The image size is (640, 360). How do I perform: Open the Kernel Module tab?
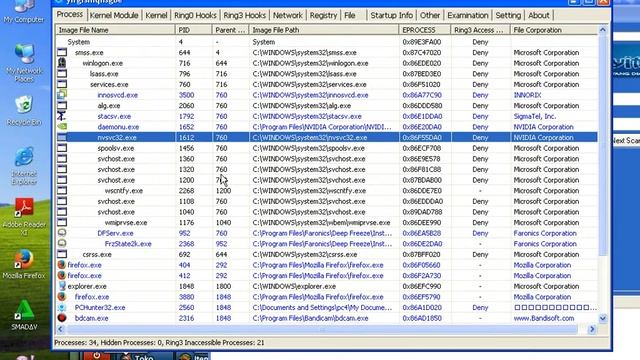coord(114,16)
